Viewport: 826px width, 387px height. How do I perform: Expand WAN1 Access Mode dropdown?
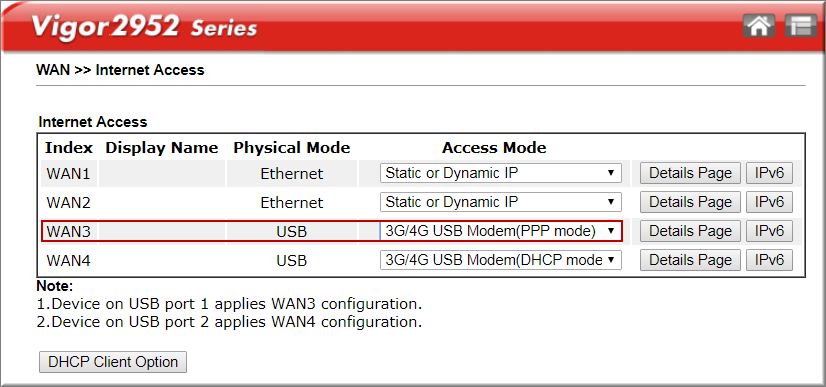(x=500, y=173)
